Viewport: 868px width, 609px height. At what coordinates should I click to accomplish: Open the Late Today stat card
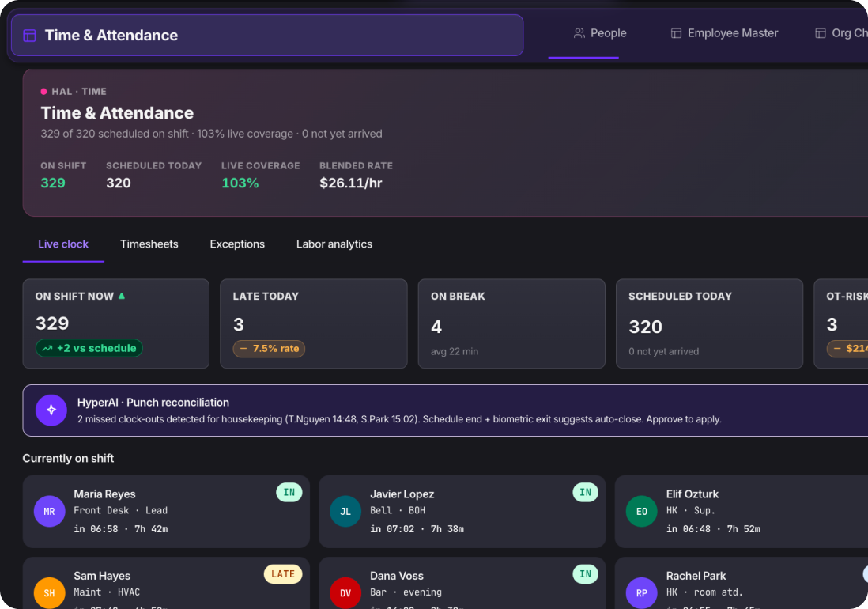(x=313, y=324)
